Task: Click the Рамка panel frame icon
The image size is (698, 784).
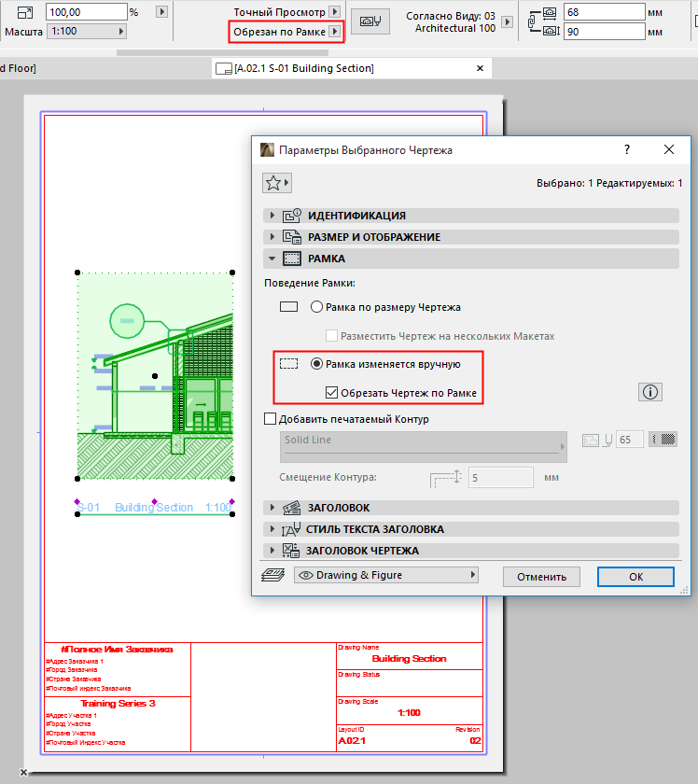Action: pos(292,259)
